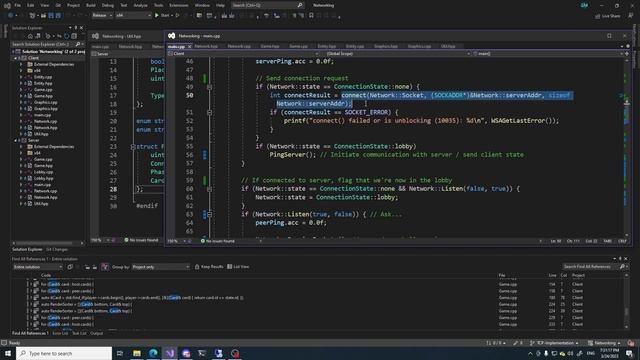Open the Git Changes tab

click(57, 249)
